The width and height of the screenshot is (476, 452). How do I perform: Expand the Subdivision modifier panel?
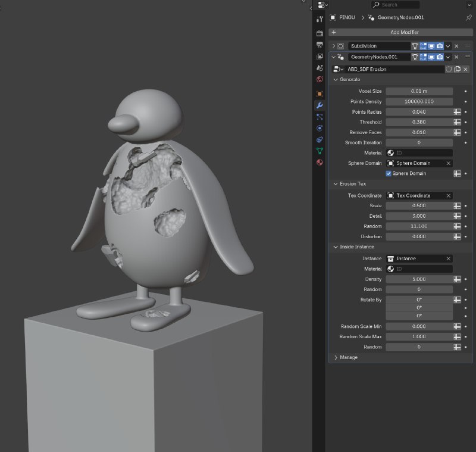(x=334, y=46)
